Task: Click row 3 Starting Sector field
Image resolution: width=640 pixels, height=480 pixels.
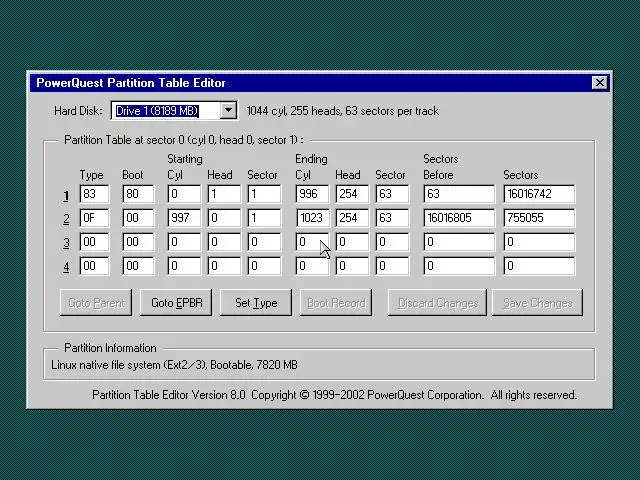Action: tap(264, 242)
